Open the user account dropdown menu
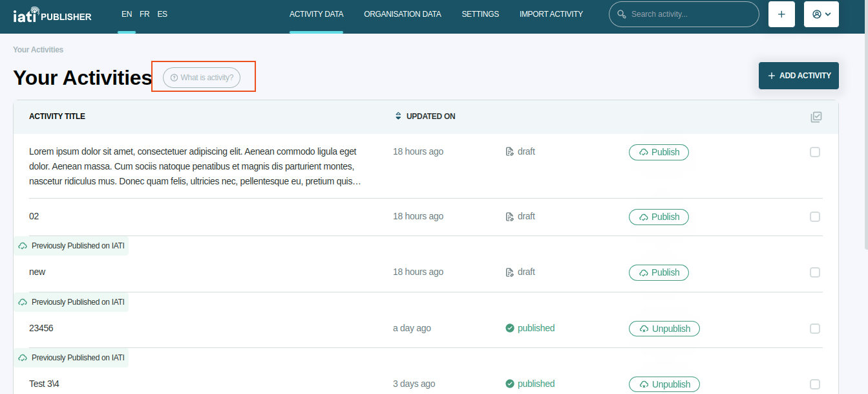 click(821, 14)
